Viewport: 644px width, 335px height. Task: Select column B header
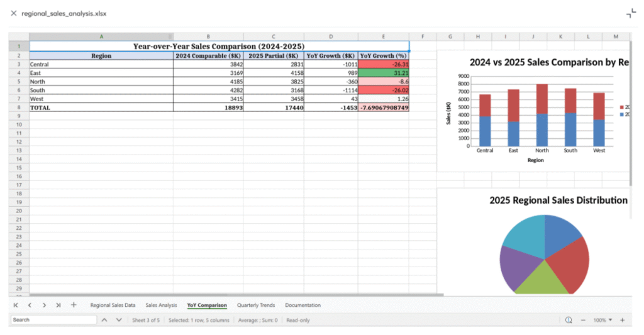click(208, 37)
